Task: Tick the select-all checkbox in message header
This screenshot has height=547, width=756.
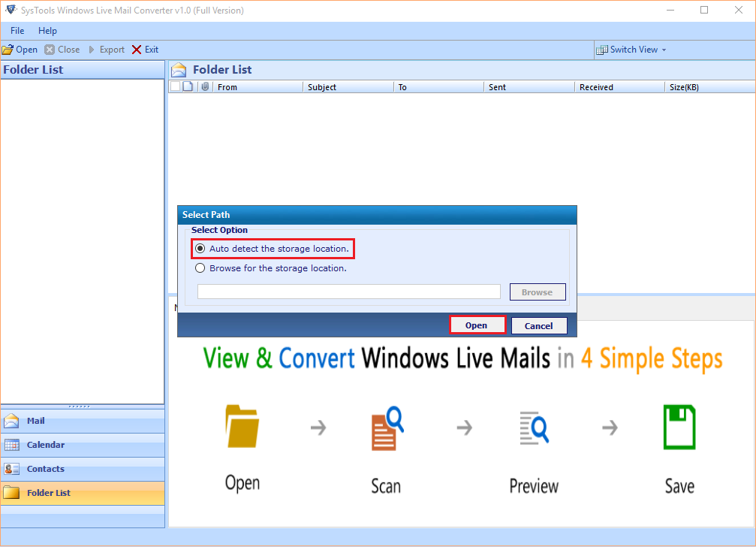Action: coord(176,87)
